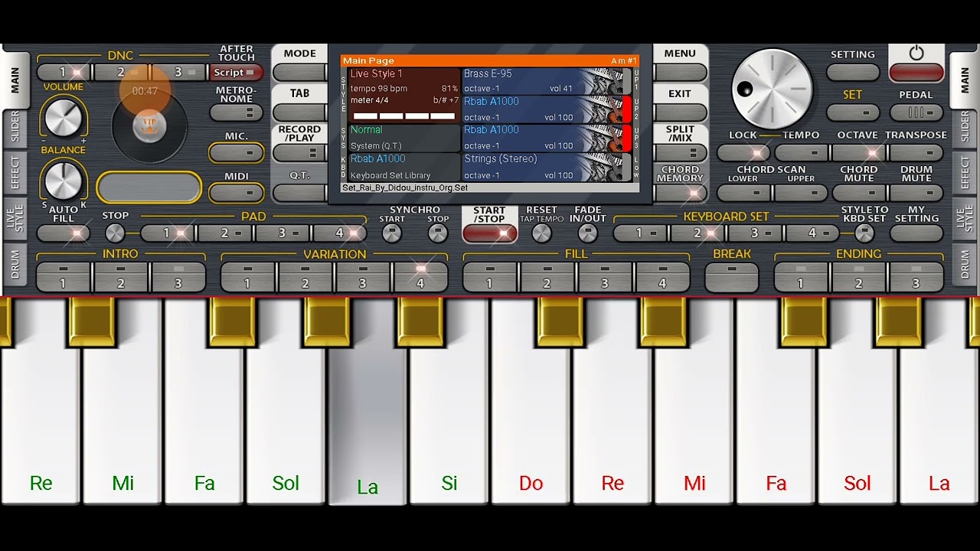Toggle DRUM MUTE

click(x=916, y=193)
